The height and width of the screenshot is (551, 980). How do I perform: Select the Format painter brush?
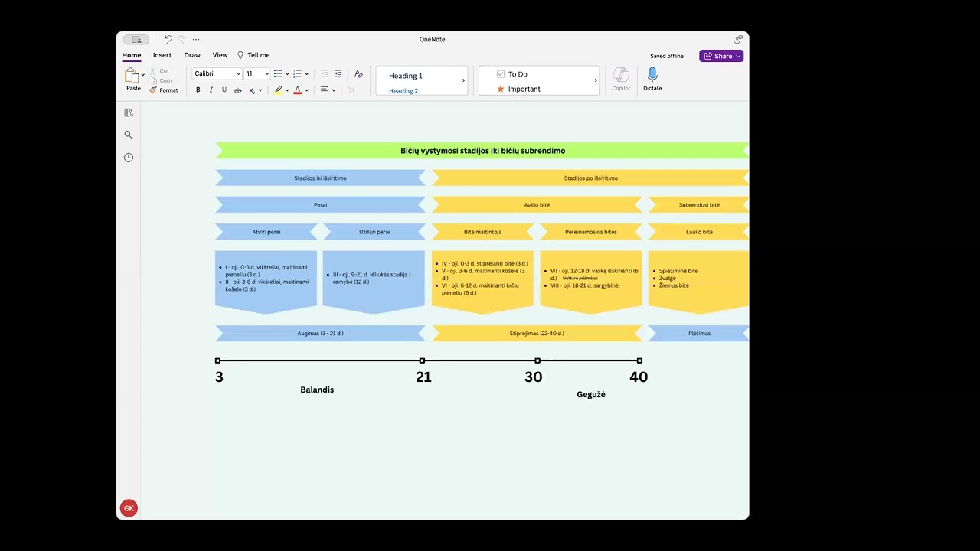click(152, 90)
